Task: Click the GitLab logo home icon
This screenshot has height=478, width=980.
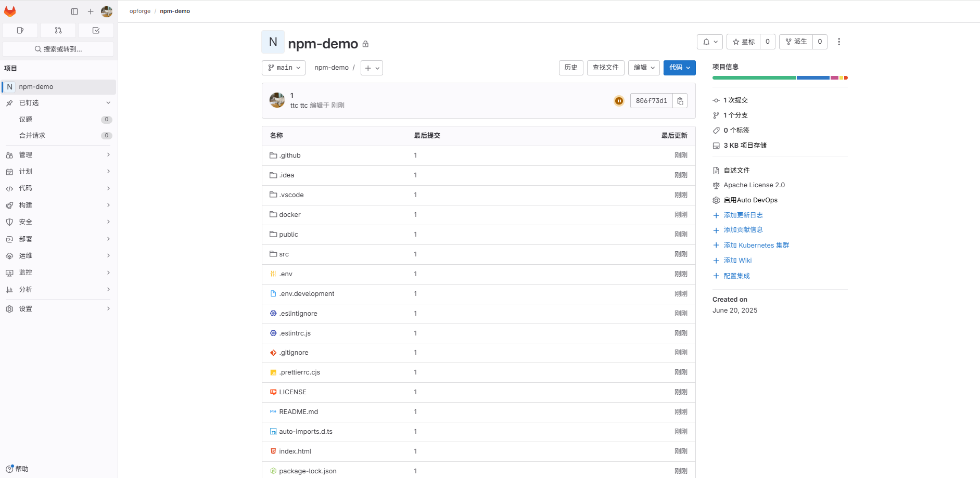Action: [10, 11]
